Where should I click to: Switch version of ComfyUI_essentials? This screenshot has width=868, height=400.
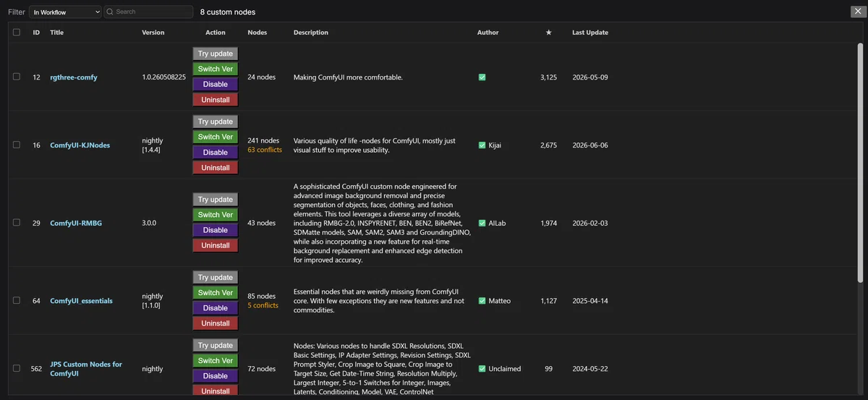pos(216,293)
